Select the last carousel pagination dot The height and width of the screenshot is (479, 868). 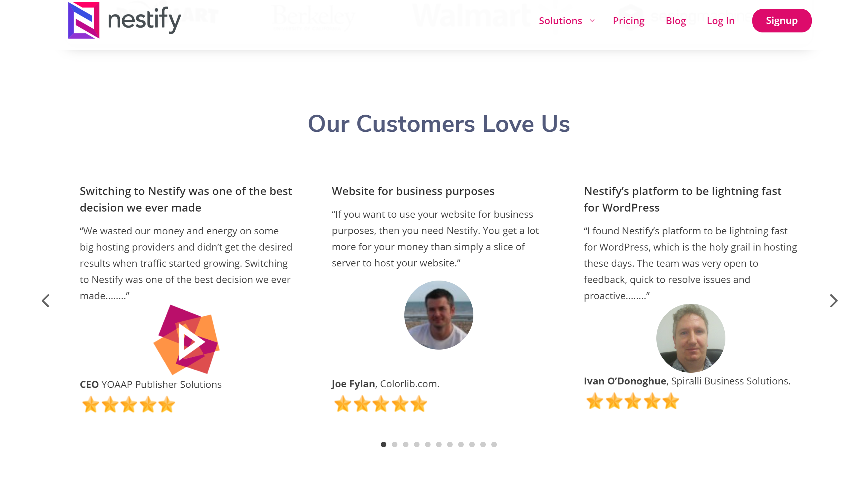[494, 444]
